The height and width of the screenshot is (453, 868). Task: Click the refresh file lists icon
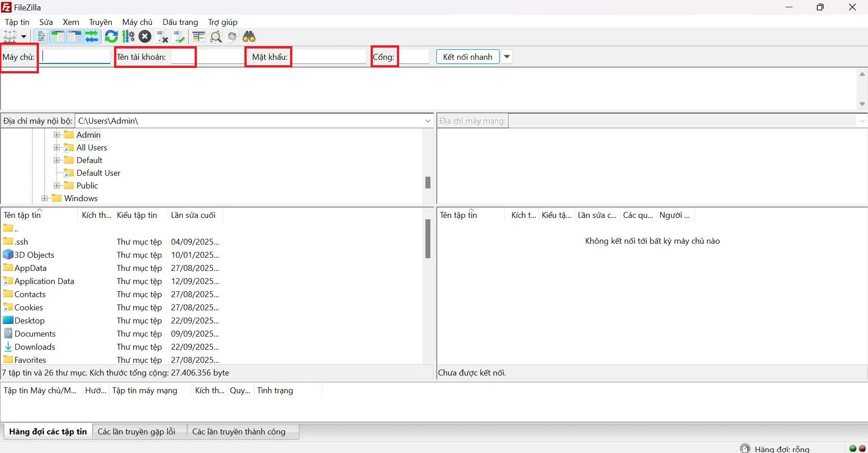tap(111, 37)
